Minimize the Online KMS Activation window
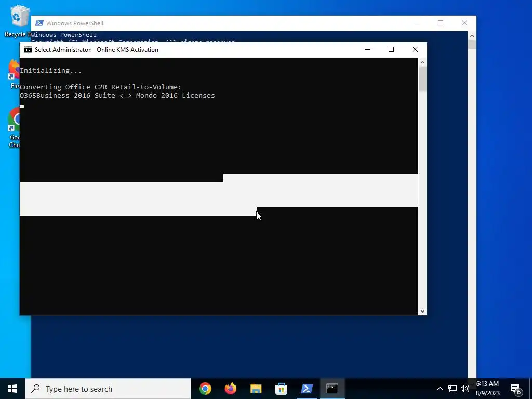This screenshot has height=399, width=532. (368, 49)
